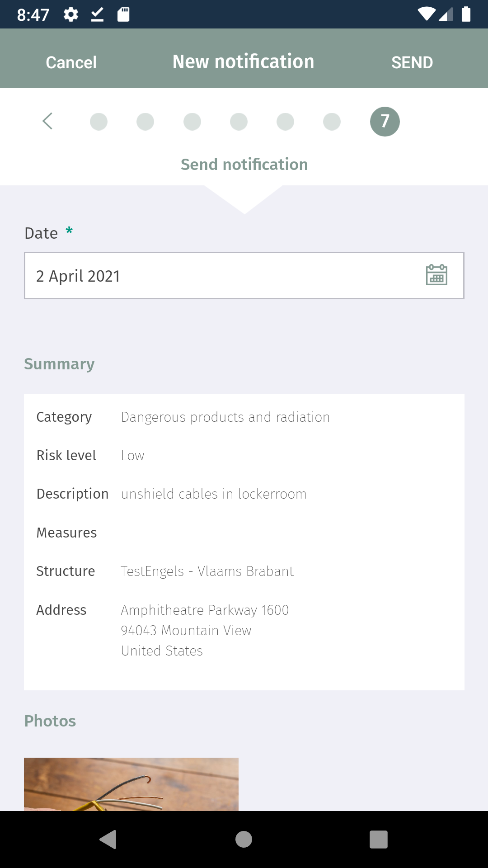Select the fourth step dot
This screenshot has width=488, height=868.
tap(239, 122)
